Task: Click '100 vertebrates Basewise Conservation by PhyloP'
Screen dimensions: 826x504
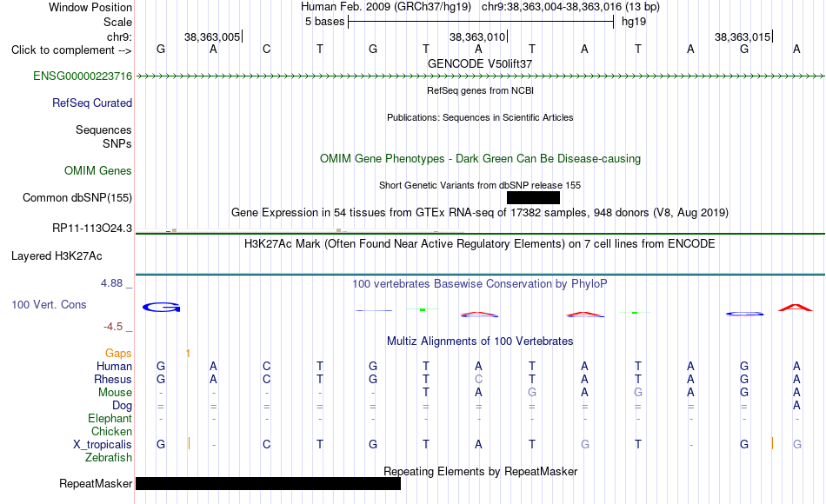Action: (480, 284)
